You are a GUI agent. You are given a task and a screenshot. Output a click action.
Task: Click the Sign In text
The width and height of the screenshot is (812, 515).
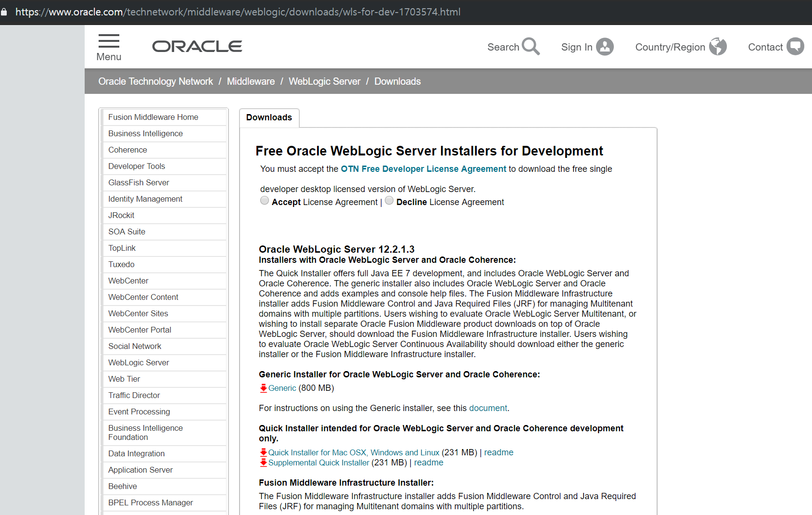pyautogui.click(x=577, y=47)
